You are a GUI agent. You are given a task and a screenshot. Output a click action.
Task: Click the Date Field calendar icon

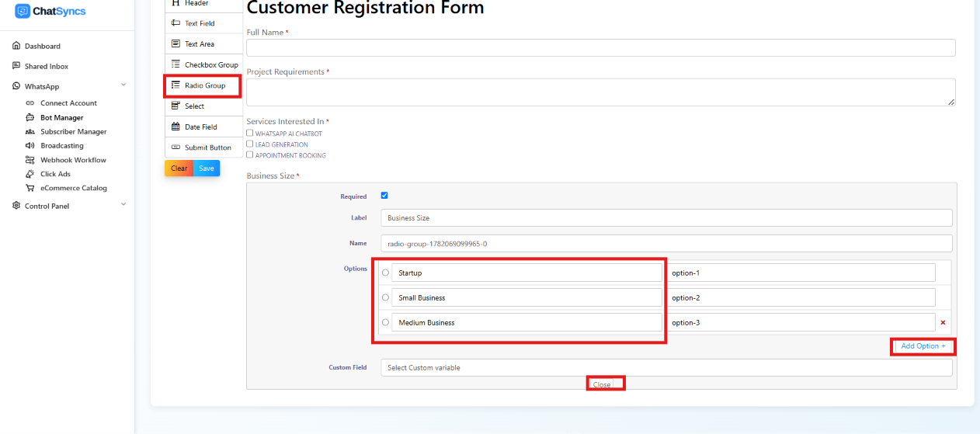(175, 127)
